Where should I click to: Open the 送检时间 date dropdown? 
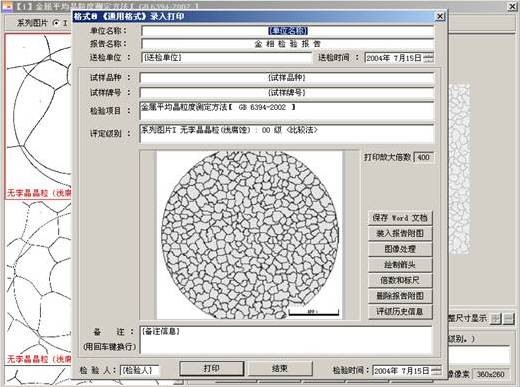coord(429,58)
